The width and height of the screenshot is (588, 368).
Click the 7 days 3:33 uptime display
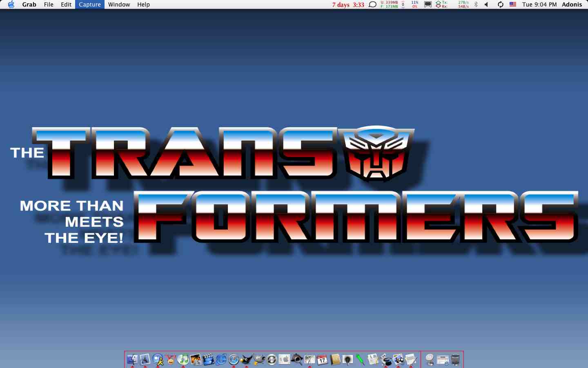[x=348, y=4]
